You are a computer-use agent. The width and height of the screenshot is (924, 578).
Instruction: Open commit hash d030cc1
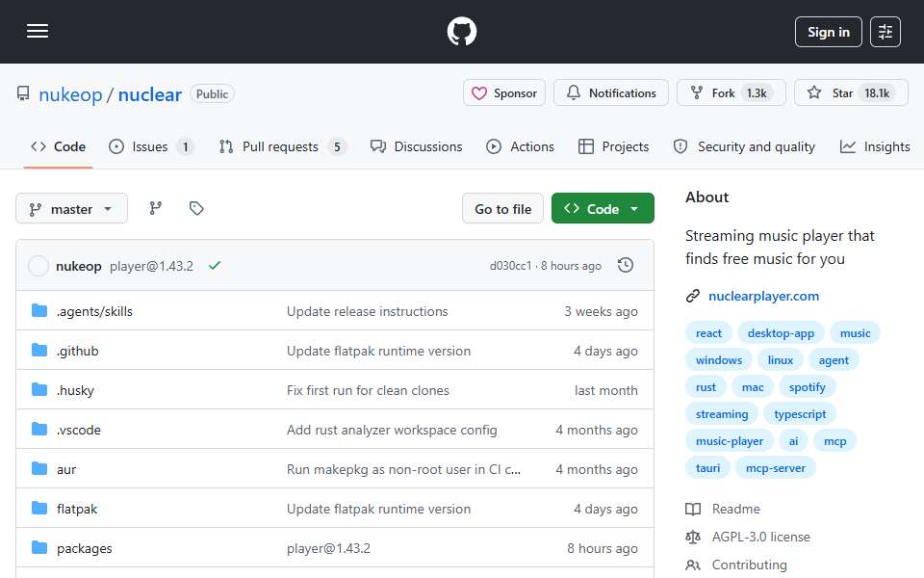[510, 266]
